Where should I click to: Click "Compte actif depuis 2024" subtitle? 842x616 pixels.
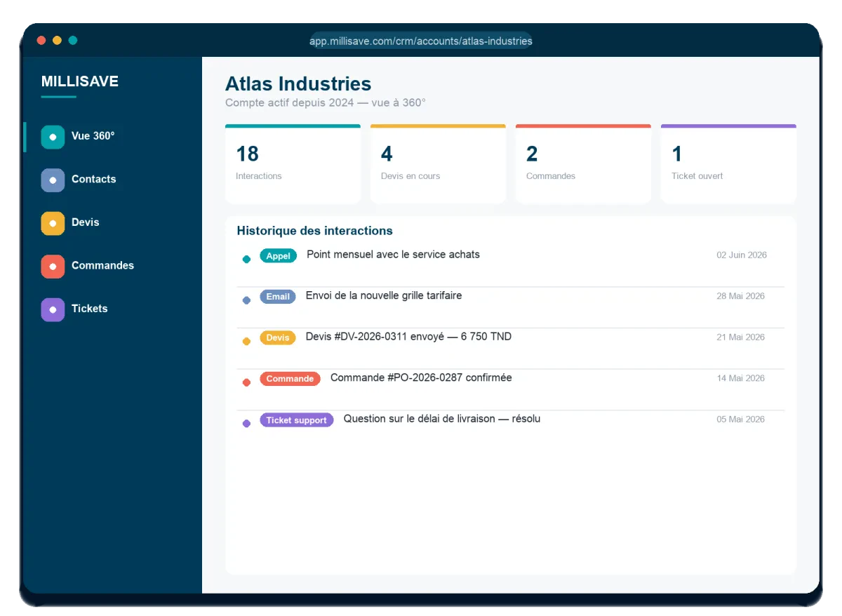coord(290,102)
